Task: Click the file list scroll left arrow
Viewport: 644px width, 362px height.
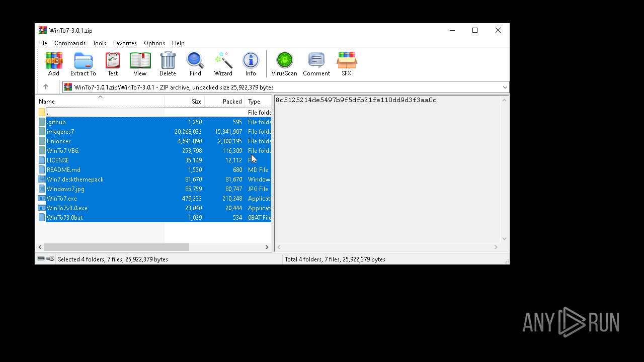Action: pos(40,247)
